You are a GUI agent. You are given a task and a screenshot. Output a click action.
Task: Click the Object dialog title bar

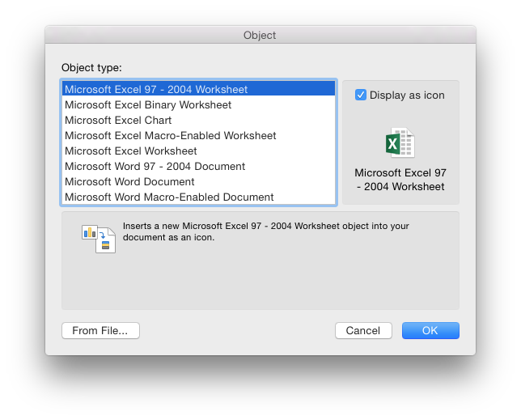point(260,35)
